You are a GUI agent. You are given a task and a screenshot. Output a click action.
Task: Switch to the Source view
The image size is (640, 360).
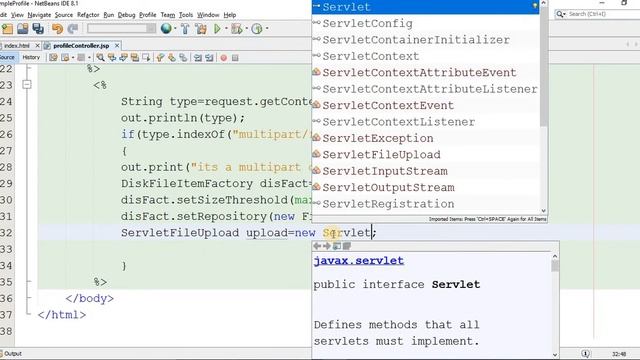(x=7, y=58)
